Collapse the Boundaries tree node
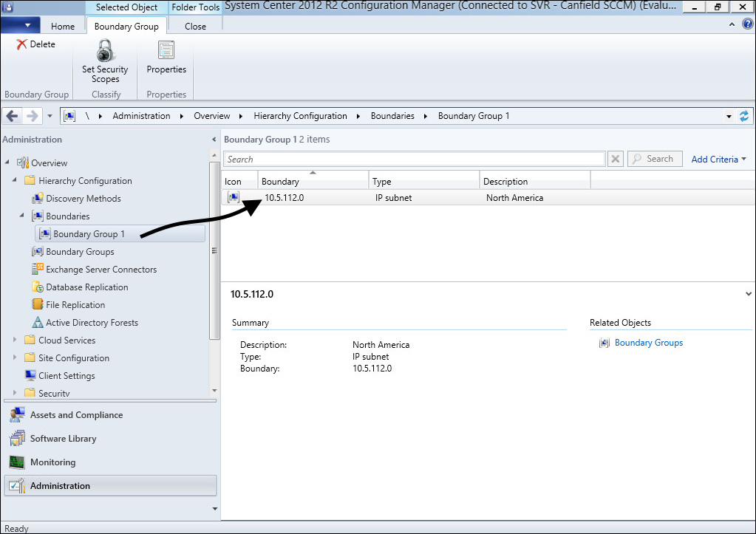 [x=21, y=216]
